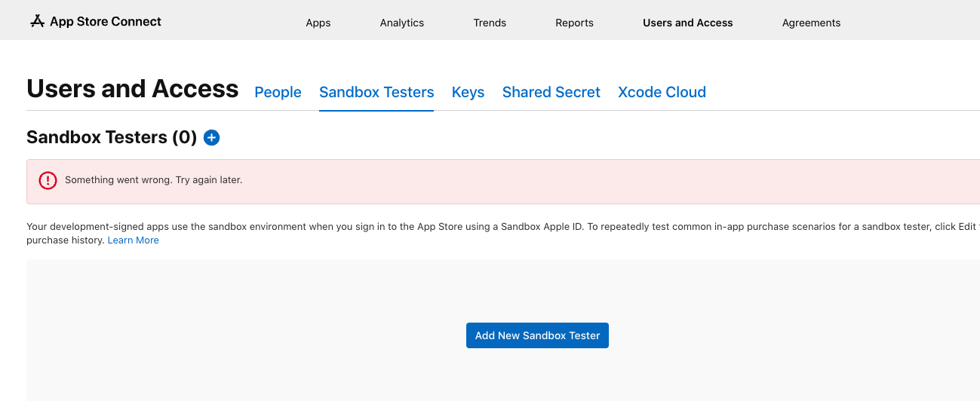Viewport: 980px width, 401px height.
Task: Go to Analytics in top navigation
Action: coord(402,23)
